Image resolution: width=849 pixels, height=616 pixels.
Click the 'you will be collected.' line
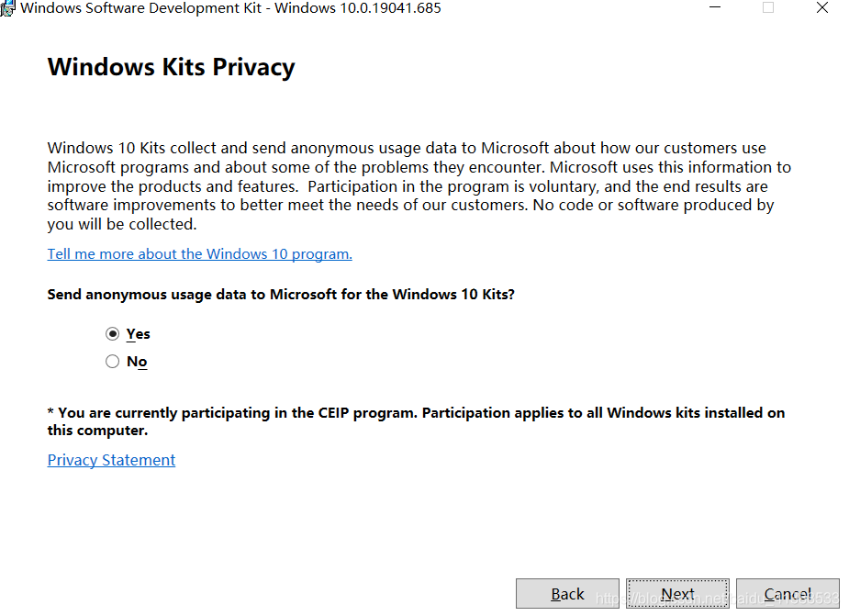122,225
